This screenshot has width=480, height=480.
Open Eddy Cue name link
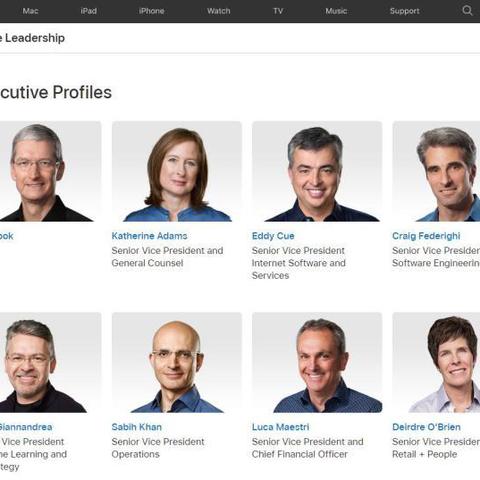pos(273,236)
